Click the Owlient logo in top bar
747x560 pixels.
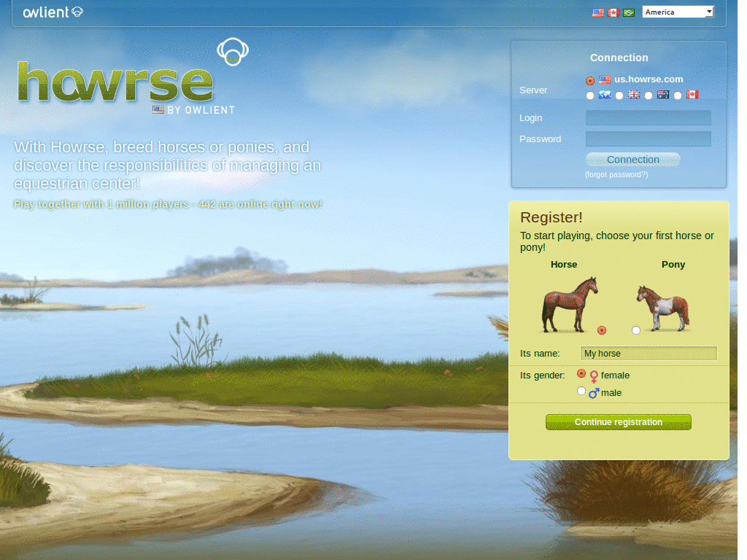coord(53,12)
